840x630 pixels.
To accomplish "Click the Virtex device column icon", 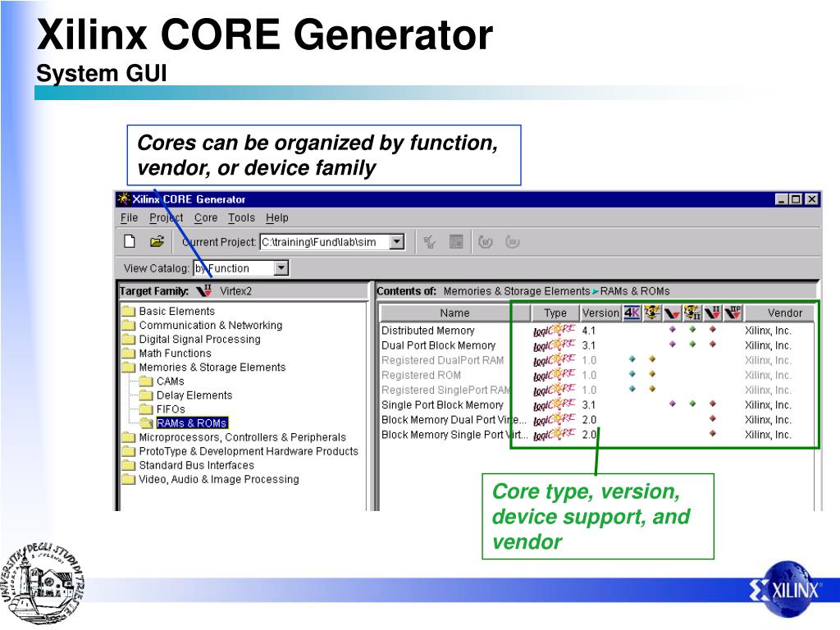I will point(672,313).
